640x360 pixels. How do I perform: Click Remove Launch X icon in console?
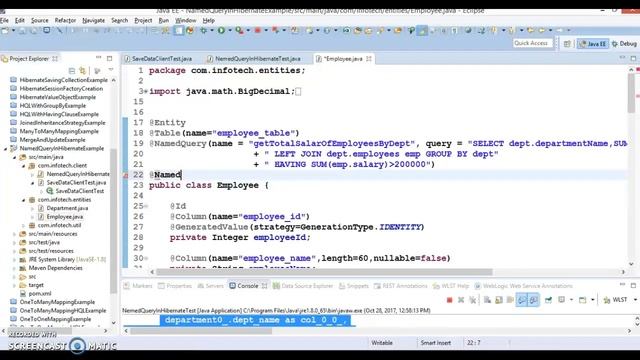[x=461, y=300]
